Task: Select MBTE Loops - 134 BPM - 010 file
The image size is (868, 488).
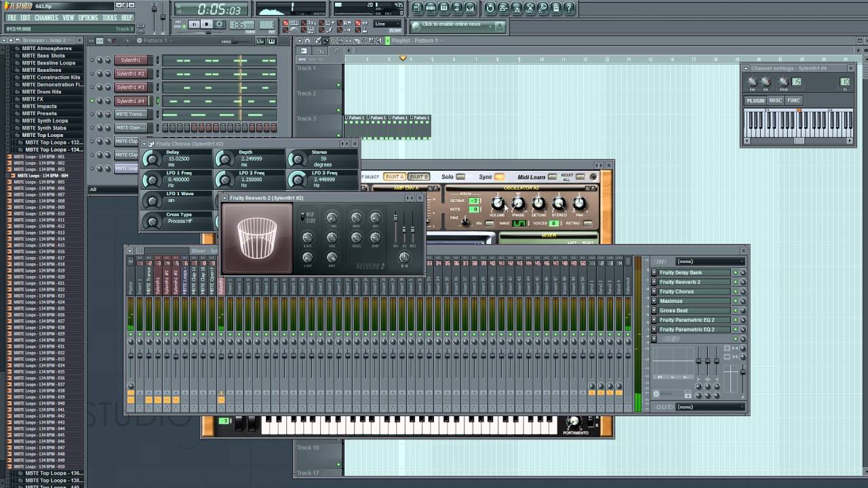Action: click(40, 213)
